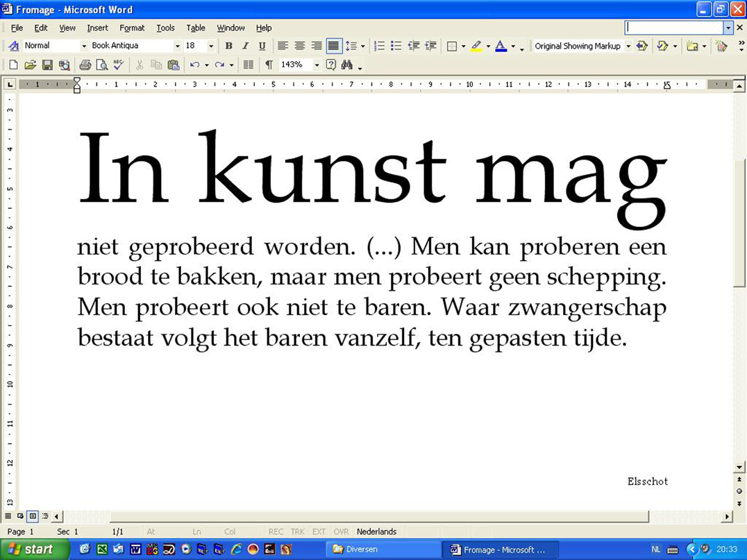
Task: Toggle Show/Hide paragraph marks
Action: (269, 65)
